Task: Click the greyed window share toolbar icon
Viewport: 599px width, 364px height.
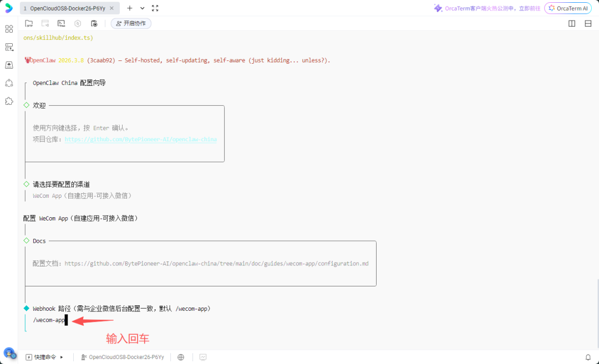Action: 45,23
